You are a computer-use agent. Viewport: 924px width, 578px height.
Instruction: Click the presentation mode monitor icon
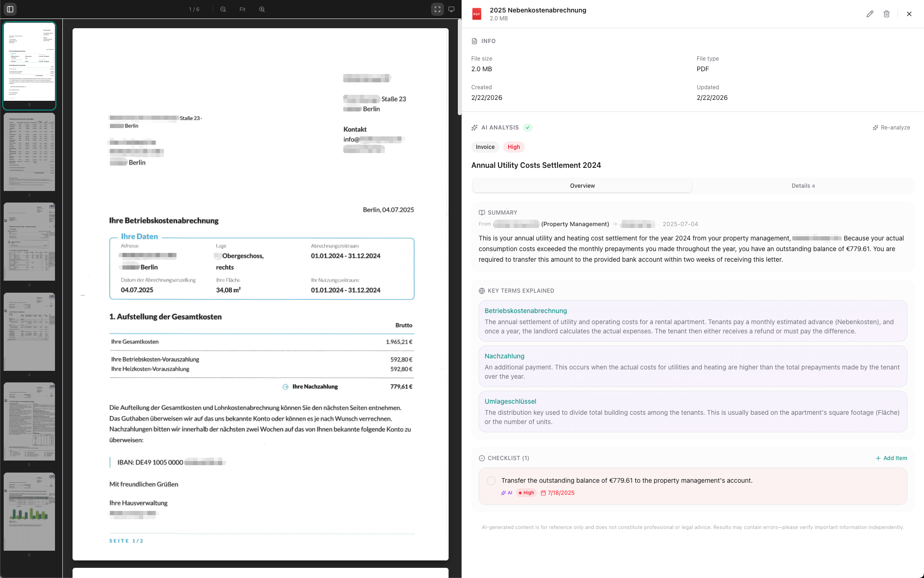[x=451, y=9]
